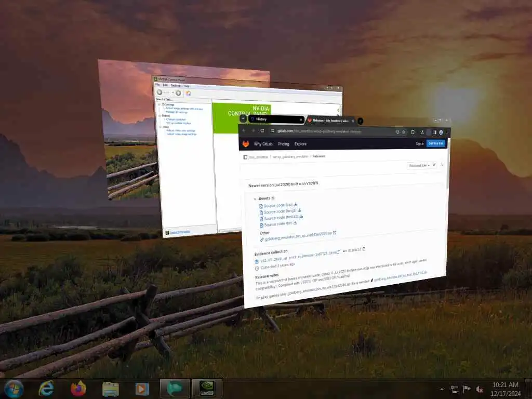This screenshot has height=399, width=532.
Task: Open Windows Media Player from taskbar
Action: pyautogui.click(x=142, y=389)
